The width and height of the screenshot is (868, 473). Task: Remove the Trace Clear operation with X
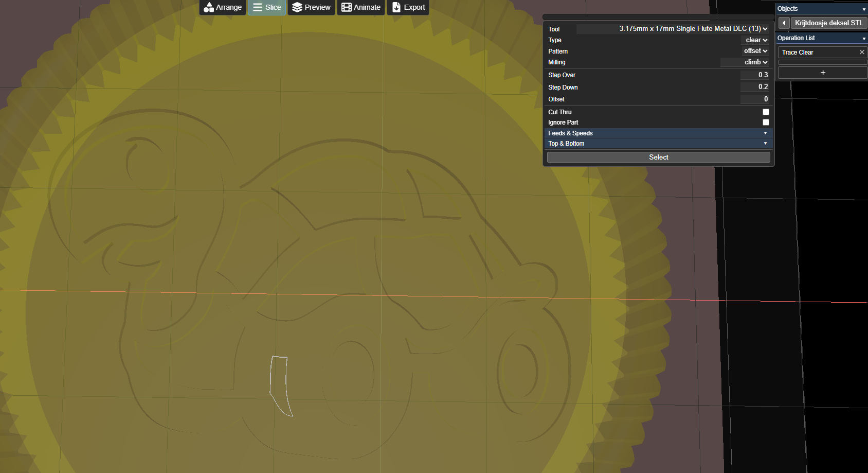click(862, 52)
